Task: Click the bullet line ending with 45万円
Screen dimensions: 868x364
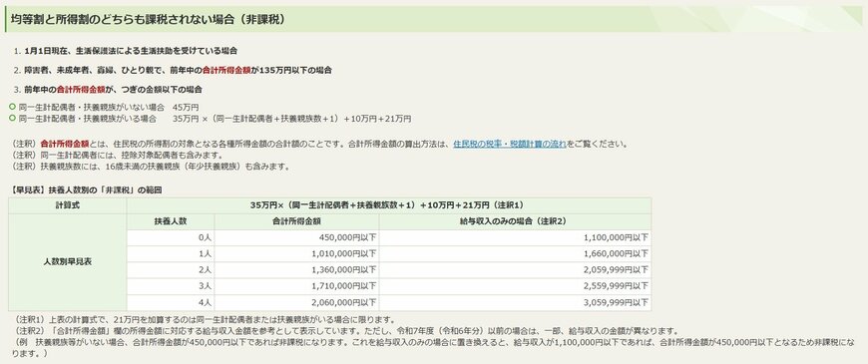Action: coord(109,107)
